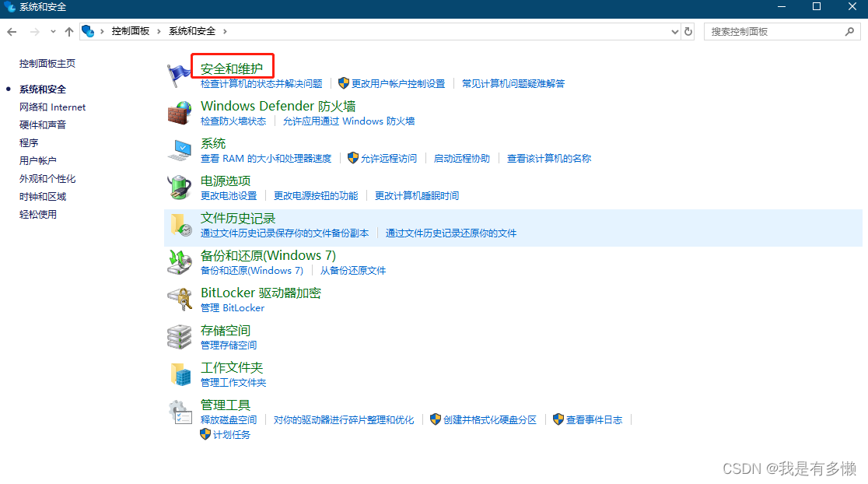Open 时钟和区域 category in sidebar
868x484 pixels.
click(x=43, y=196)
